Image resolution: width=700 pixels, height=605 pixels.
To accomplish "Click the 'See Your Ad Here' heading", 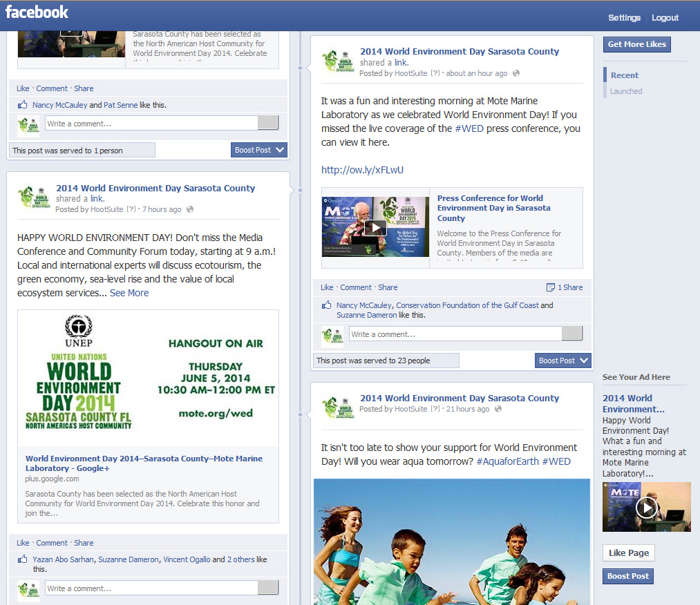I will coord(636,377).
